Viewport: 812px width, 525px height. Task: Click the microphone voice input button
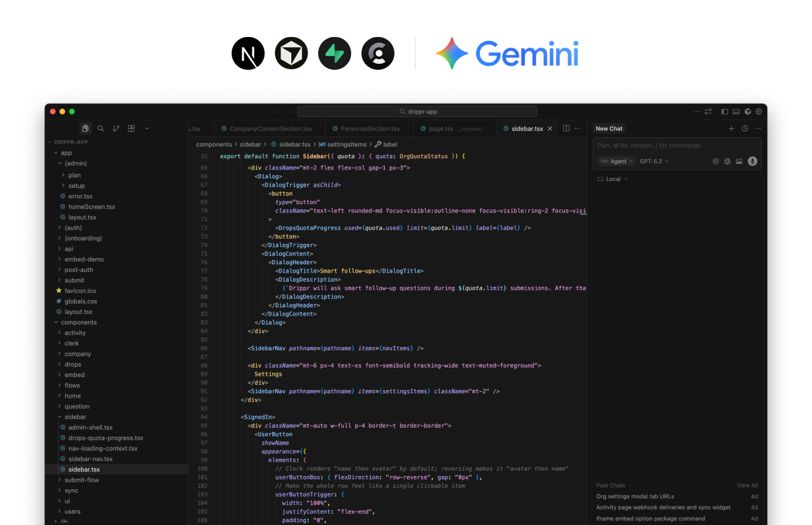(x=752, y=161)
